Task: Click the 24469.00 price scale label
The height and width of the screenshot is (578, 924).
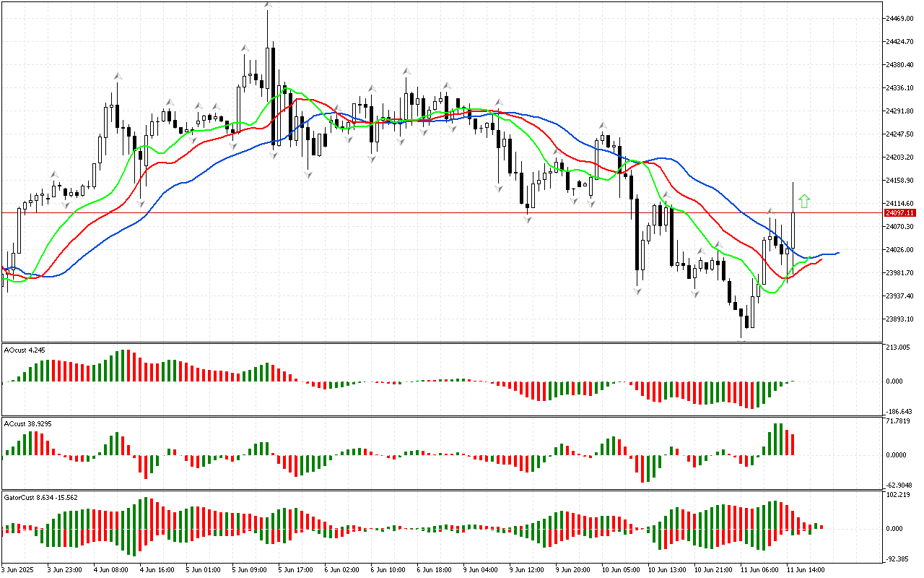Action: (899, 18)
